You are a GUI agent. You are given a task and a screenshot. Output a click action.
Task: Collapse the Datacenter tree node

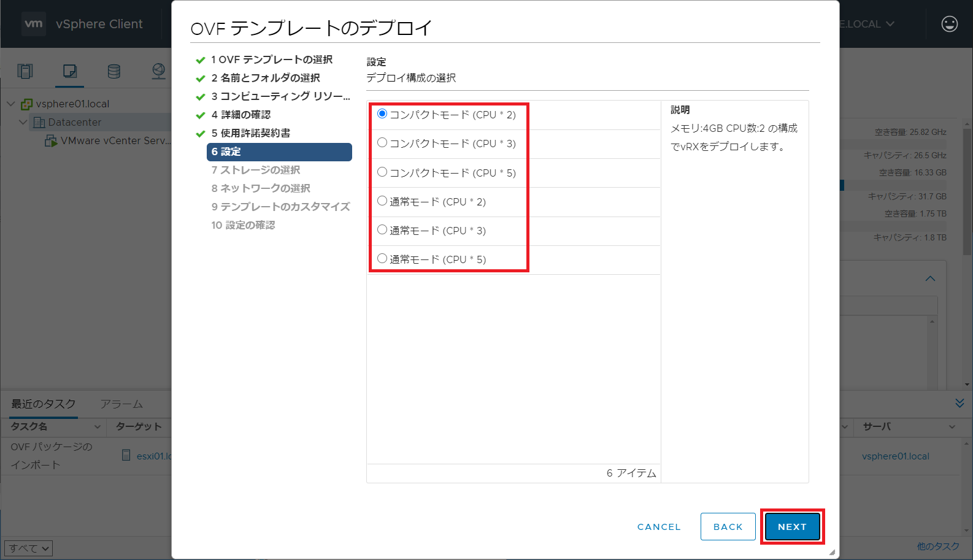[23, 122]
